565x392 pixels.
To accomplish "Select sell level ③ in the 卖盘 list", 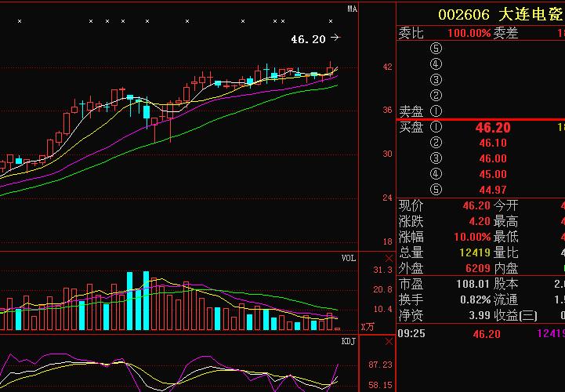I will tap(436, 80).
